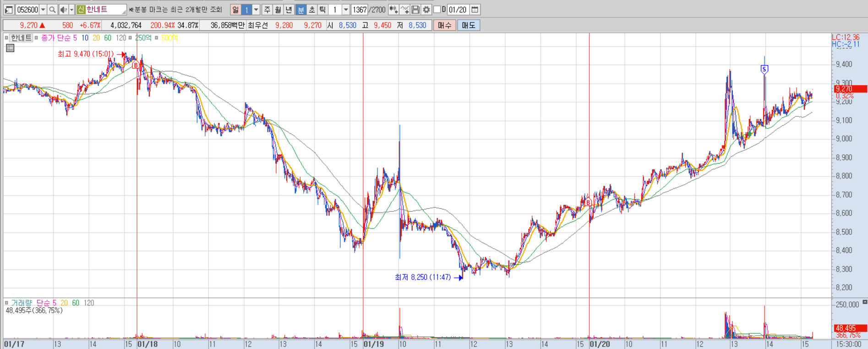Click the 36,858백만 trade amount value
Image resolution: width=868 pixels, height=349 pixels.
(x=228, y=25)
